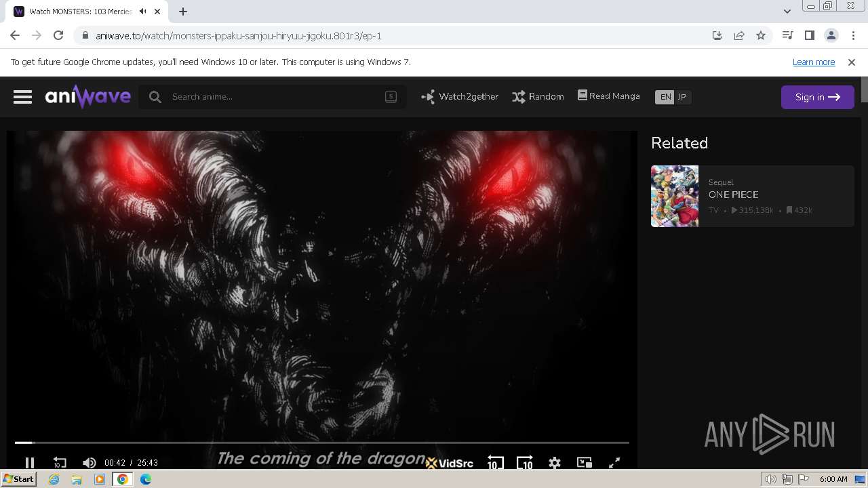Skip forward 10 seconds in player
The image size is (868, 488).
[x=525, y=463]
